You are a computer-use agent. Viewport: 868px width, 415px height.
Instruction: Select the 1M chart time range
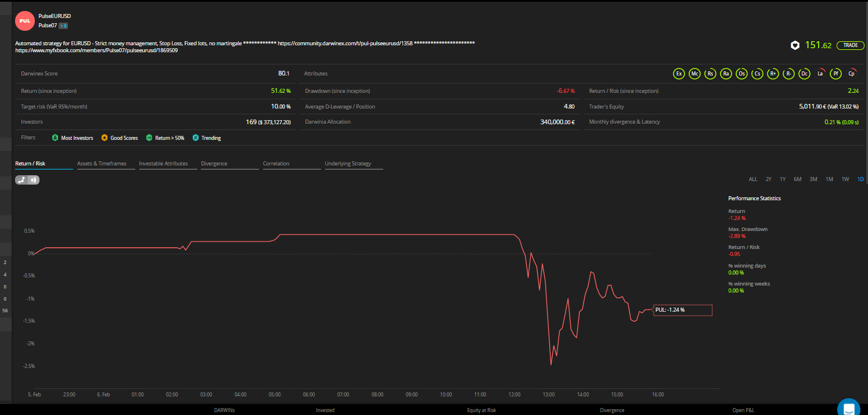point(829,179)
